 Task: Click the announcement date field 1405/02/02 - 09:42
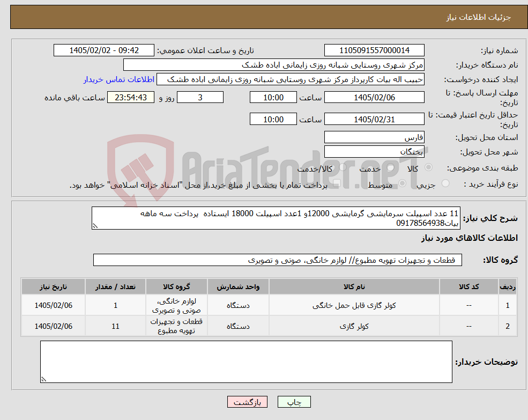pos(103,50)
